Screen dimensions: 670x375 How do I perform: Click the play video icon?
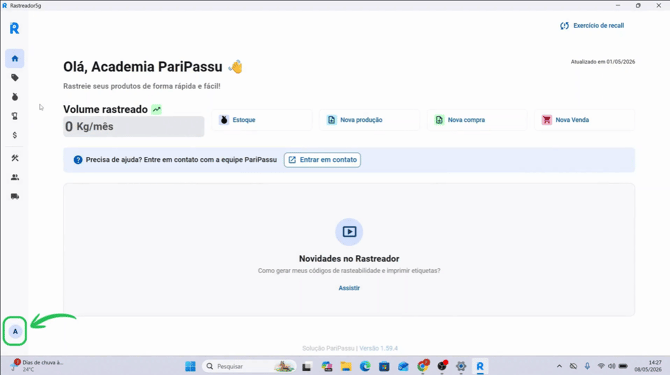[349, 232]
